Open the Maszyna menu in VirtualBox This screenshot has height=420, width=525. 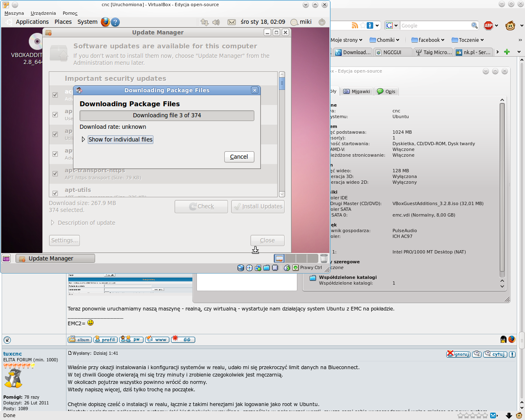(14, 13)
